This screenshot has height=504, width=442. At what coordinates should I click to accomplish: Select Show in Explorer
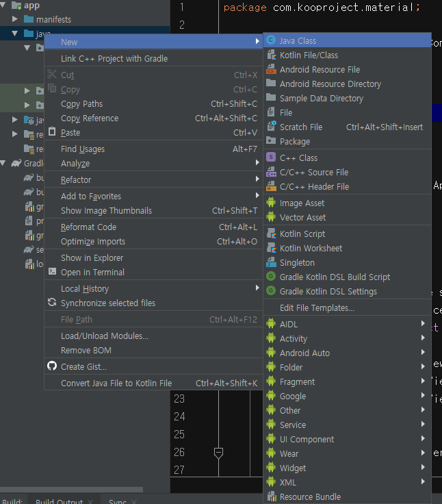click(153, 258)
